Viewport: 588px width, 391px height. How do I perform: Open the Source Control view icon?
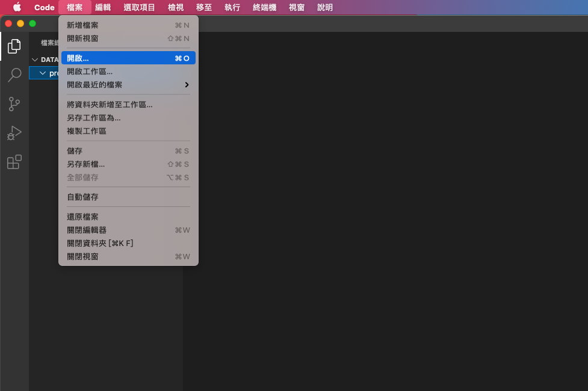coord(14,104)
